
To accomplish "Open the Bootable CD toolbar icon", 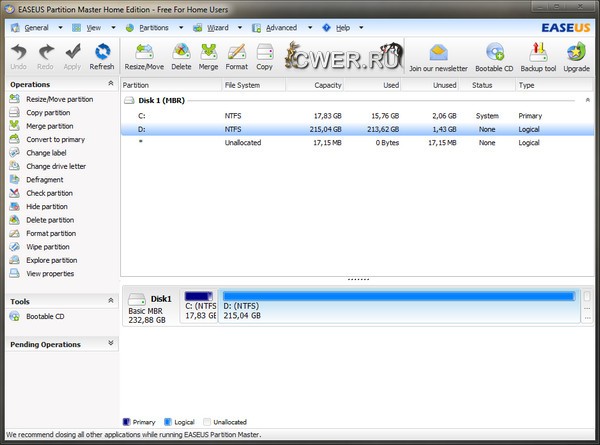I will tap(495, 56).
